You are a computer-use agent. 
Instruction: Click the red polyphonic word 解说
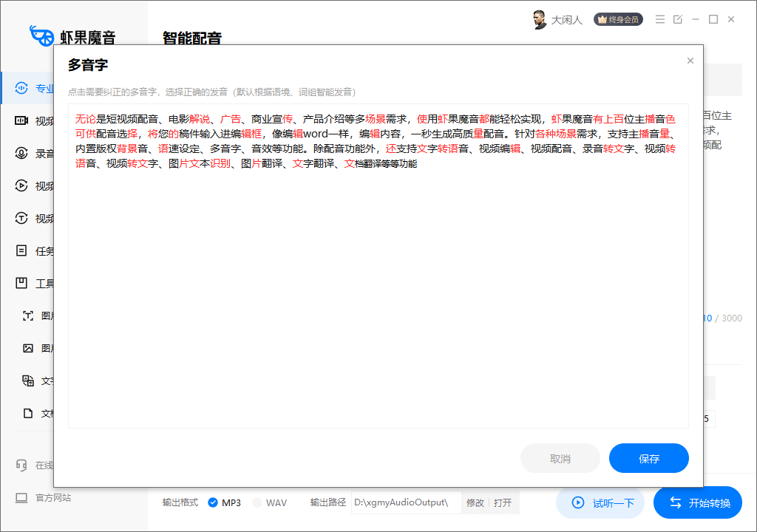(200, 119)
